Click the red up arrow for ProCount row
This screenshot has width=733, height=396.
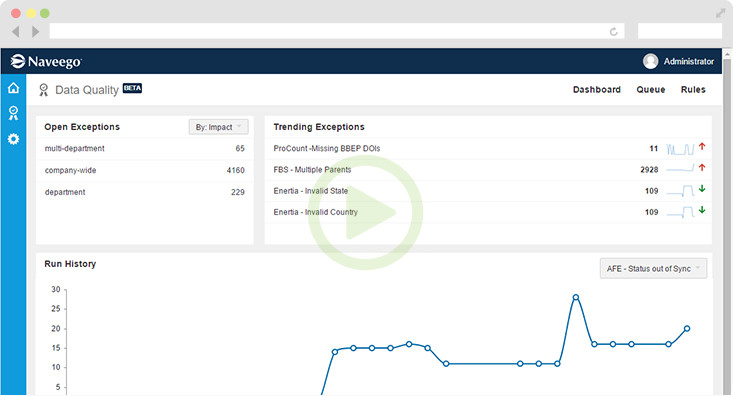(x=702, y=147)
